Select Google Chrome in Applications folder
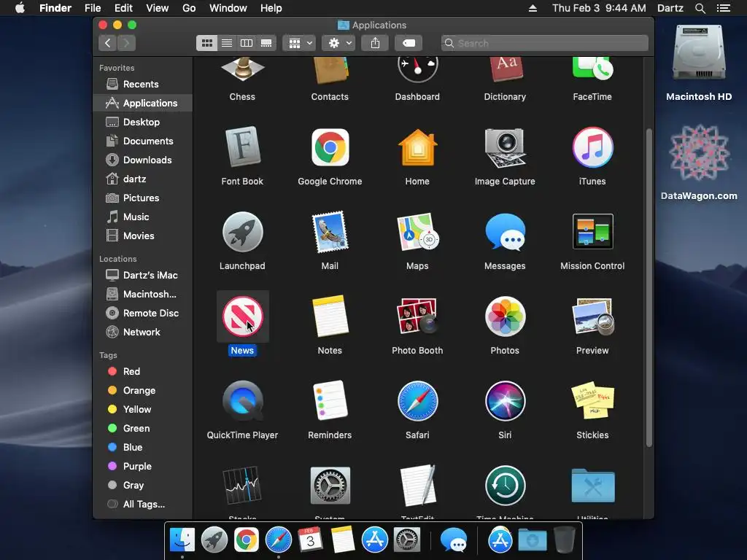Screen dimensions: 747x560 pos(330,147)
